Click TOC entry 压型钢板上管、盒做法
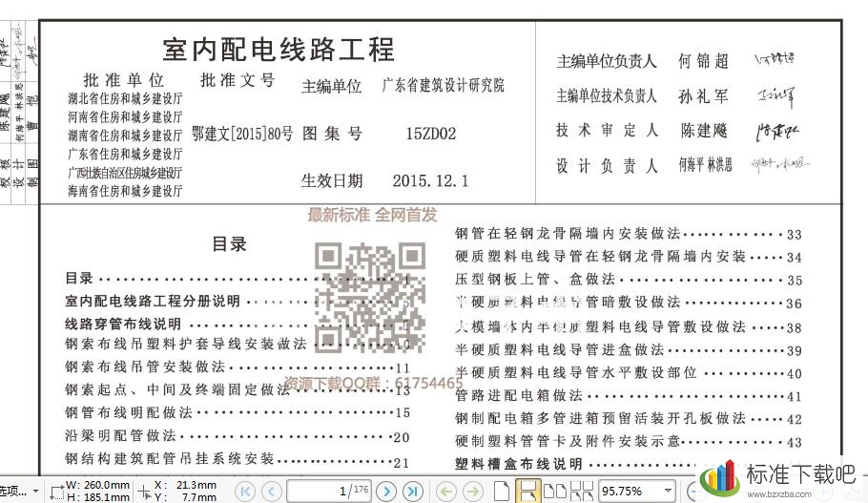The image size is (868, 503). pos(629,280)
